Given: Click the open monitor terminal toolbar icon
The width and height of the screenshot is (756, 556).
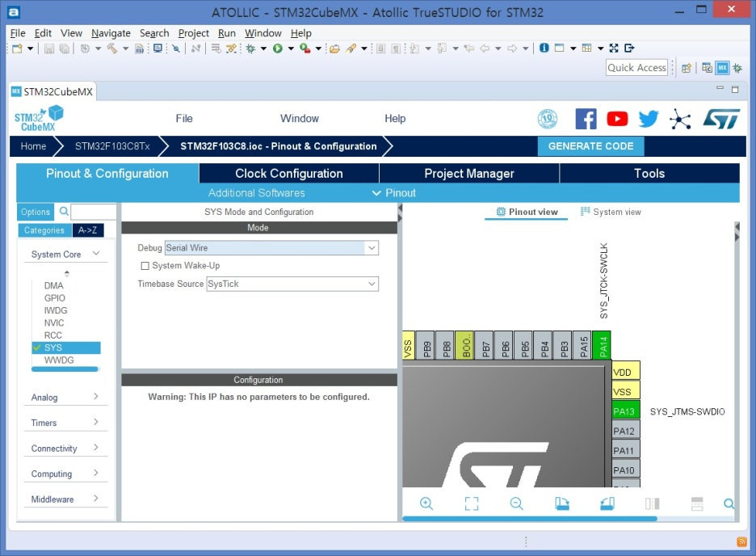Looking at the screenshot, I should (x=157, y=48).
